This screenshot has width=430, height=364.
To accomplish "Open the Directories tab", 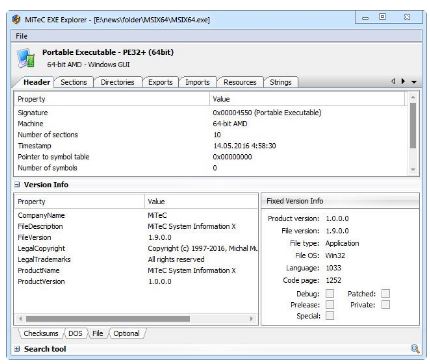I will point(117,82).
